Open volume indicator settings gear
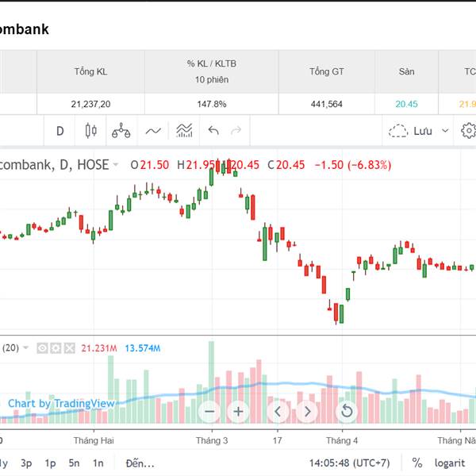 (56, 348)
